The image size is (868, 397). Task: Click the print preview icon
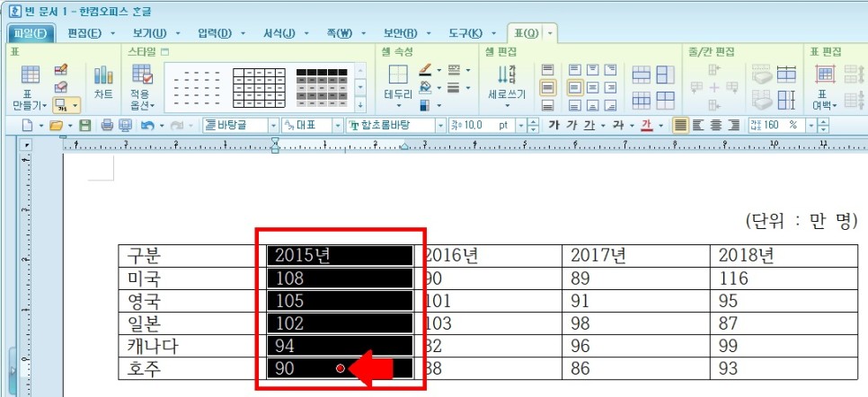coord(126,126)
